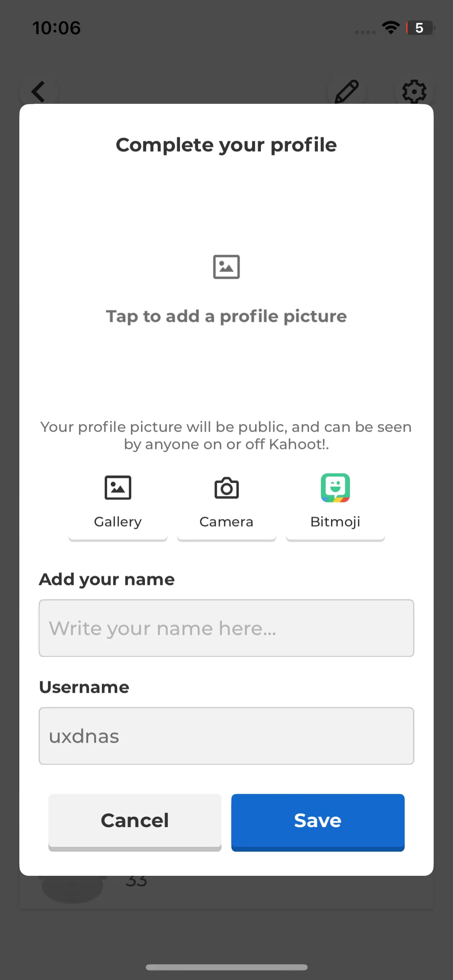
Task: Tap the Wi-Fi status icon
Action: [x=391, y=28]
